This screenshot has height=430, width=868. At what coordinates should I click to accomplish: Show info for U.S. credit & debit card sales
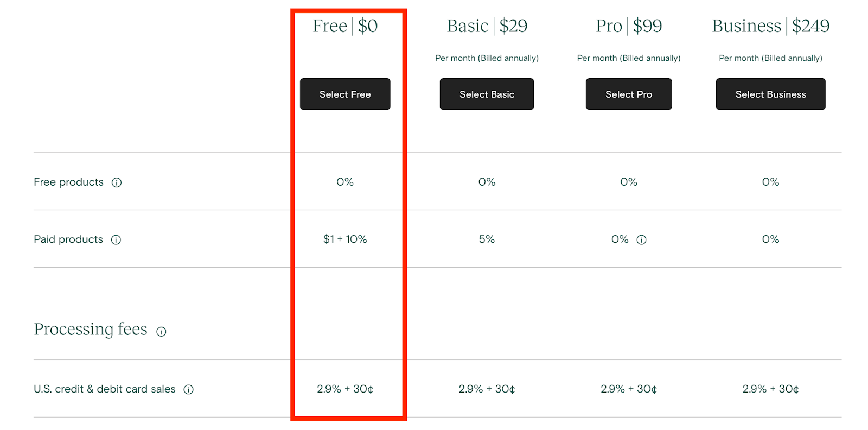pos(189,389)
